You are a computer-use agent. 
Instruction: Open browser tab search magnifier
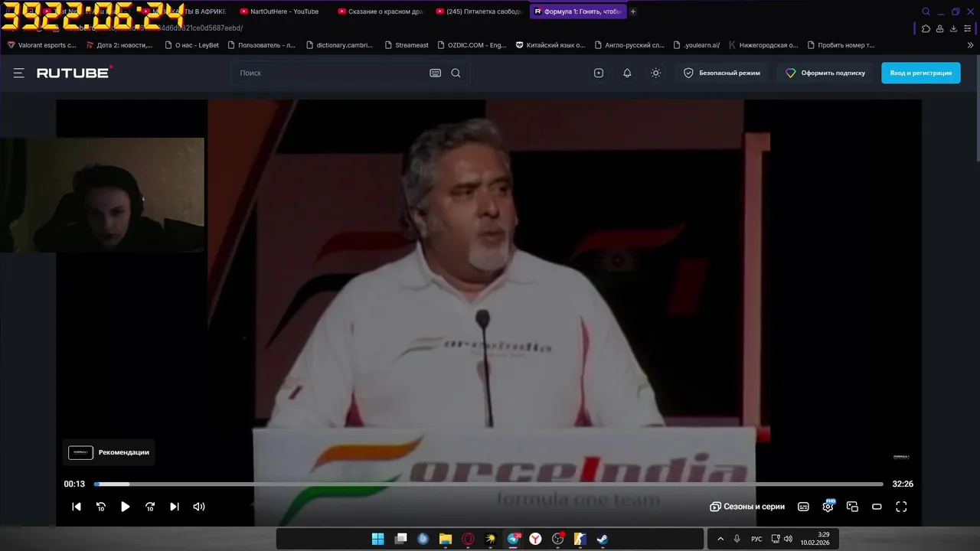pyautogui.click(x=926, y=11)
